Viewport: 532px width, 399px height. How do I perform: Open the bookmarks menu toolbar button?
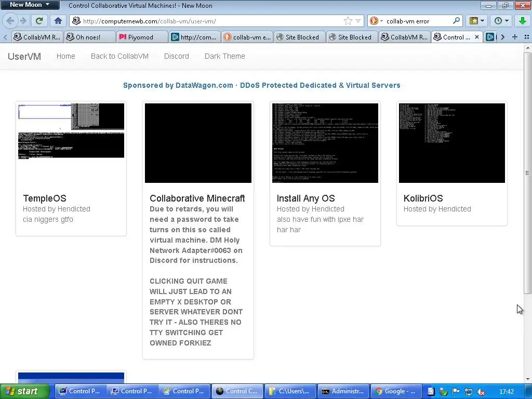(x=476, y=21)
